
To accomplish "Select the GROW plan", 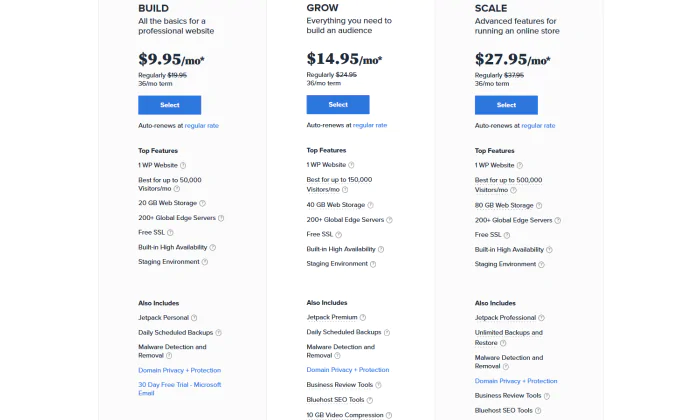I will pos(338,104).
